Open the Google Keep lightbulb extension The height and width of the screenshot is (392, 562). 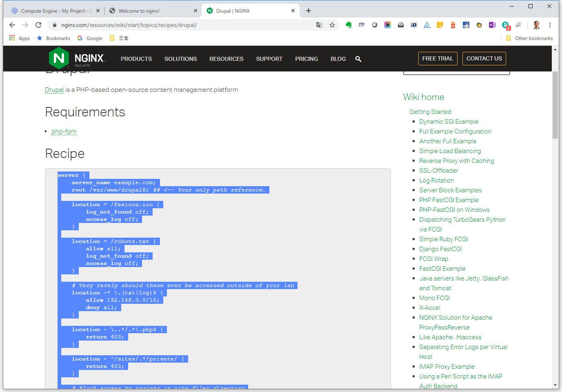click(x=440, y=25)
